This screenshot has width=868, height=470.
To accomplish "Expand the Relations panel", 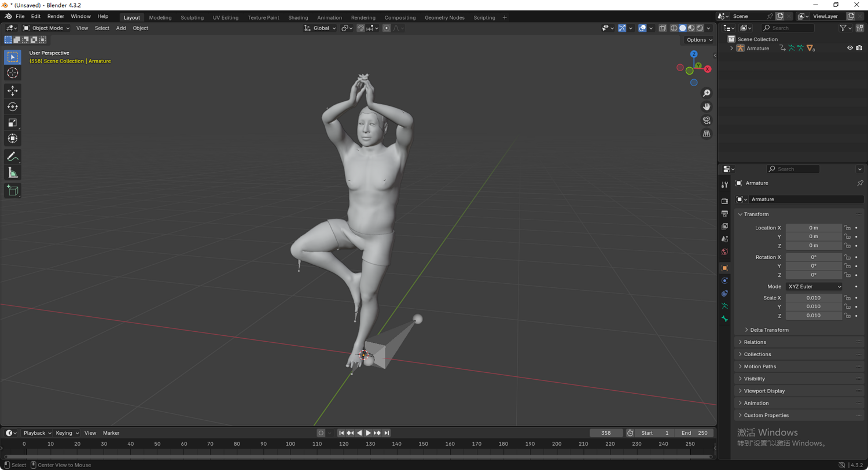I will click(x=800, y=342).
